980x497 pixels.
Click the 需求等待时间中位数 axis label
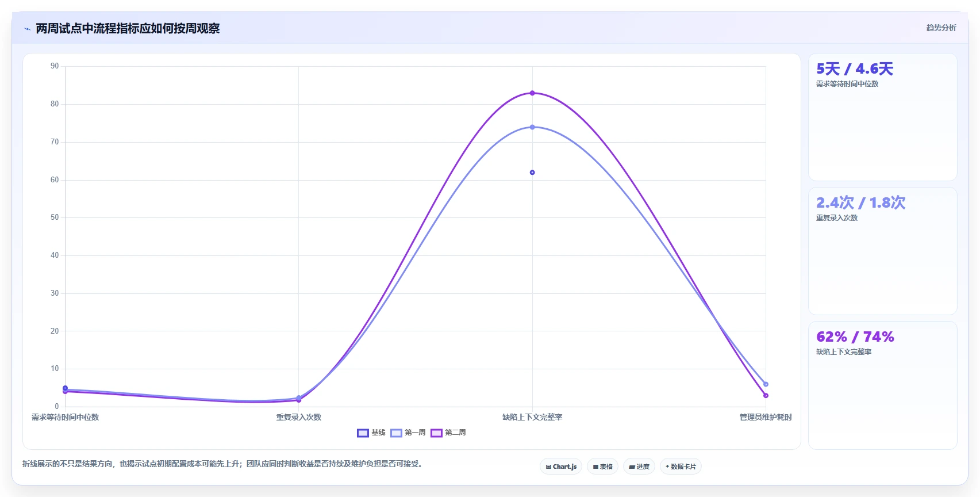pos(65,417)
